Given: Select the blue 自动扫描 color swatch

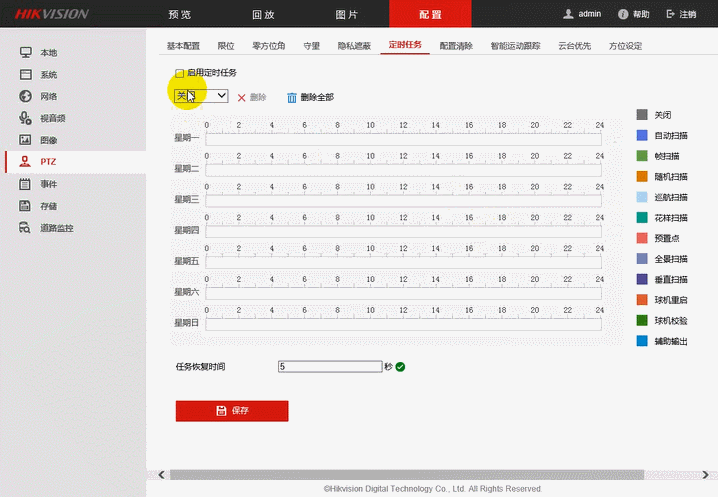Looking at the screenshot, I should [x=642, y=135].
